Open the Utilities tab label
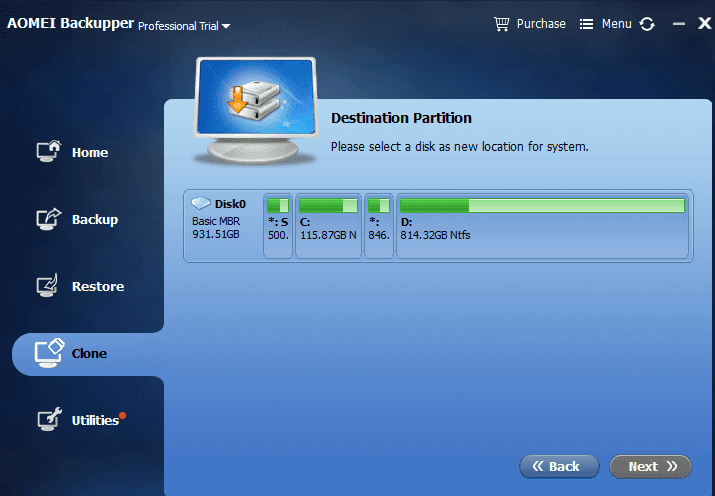Viewport: 715px width, 496px height. click(95, 420)
